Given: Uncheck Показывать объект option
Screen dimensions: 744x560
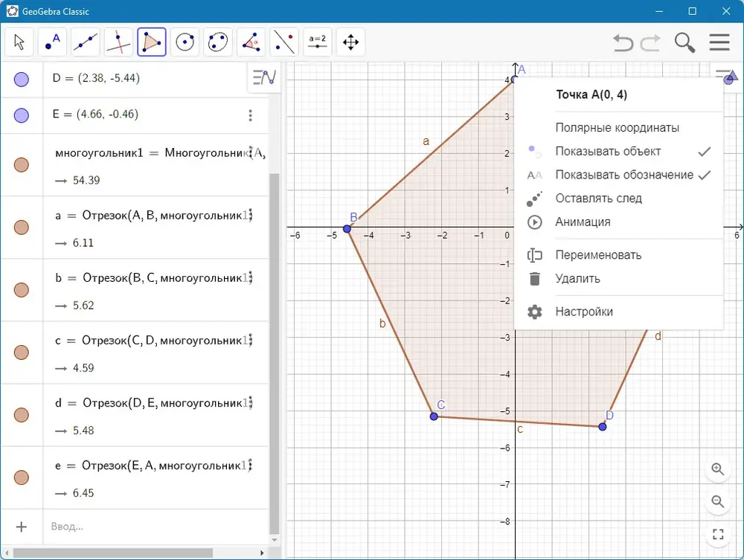Looking at the screenshot, I should (618, 151).
